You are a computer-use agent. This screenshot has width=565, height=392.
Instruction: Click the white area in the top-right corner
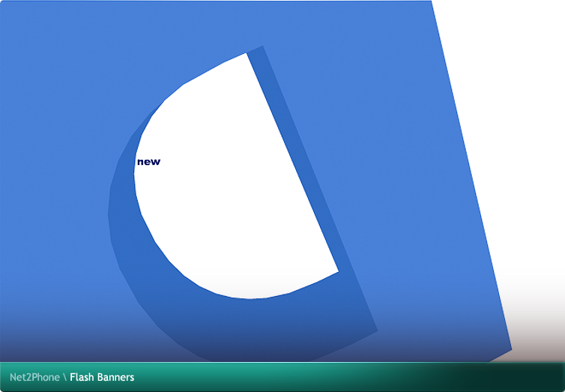[510, 45]
